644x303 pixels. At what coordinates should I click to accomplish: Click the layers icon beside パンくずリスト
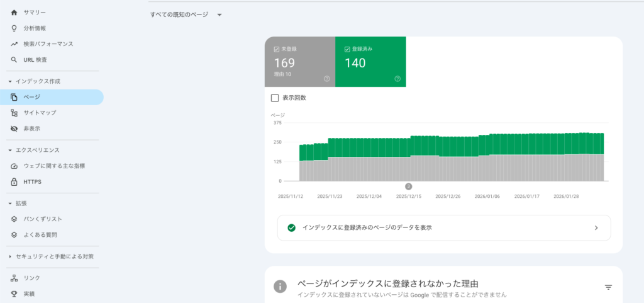[x=14, y=219]
